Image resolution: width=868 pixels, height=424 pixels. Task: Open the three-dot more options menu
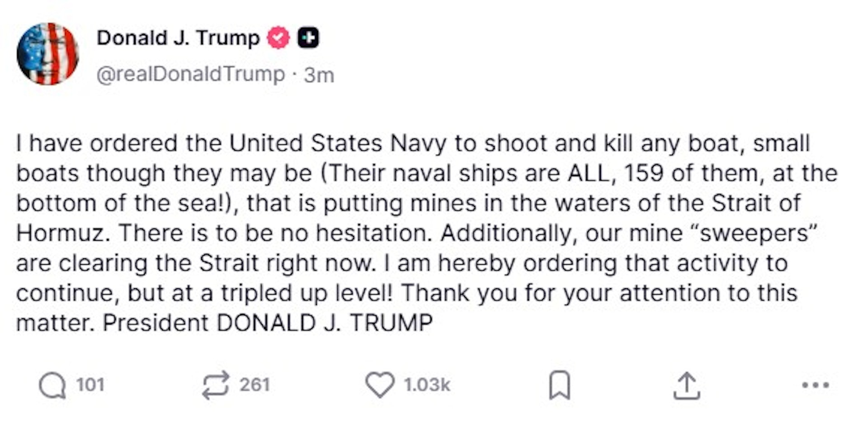click(x=815, y=385)
